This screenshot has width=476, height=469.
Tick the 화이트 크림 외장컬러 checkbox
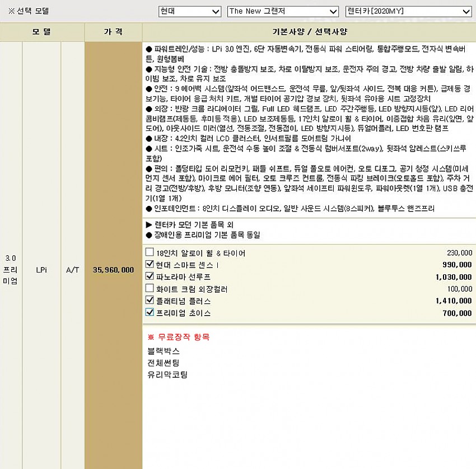[150, 288]
